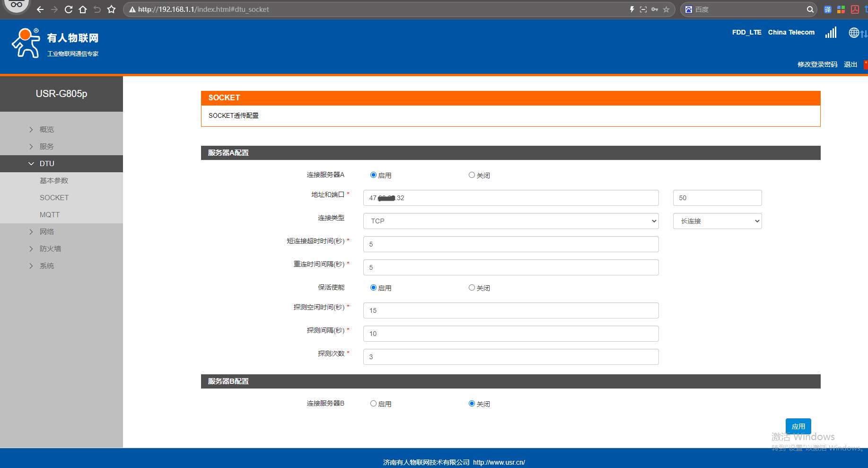Click the 修改登录密码 link
This screenshot has height=468, width=868.
click(817, 64)
